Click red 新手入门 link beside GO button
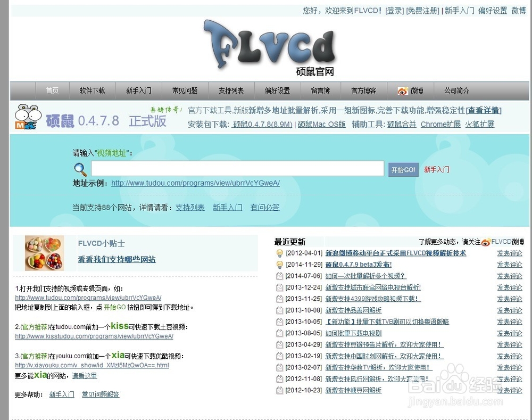This screenshot has height=420, width=532. [x=437, y=169]
